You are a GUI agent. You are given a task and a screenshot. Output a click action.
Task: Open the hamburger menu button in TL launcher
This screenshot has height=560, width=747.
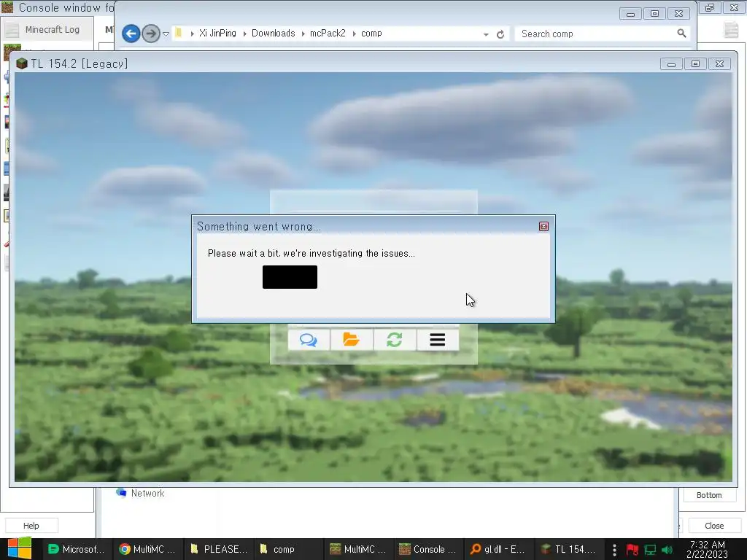pos(438,340)
